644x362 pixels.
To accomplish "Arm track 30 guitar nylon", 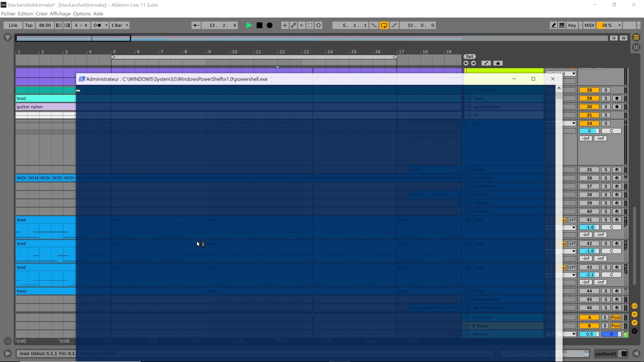I will tap(617, 107).
